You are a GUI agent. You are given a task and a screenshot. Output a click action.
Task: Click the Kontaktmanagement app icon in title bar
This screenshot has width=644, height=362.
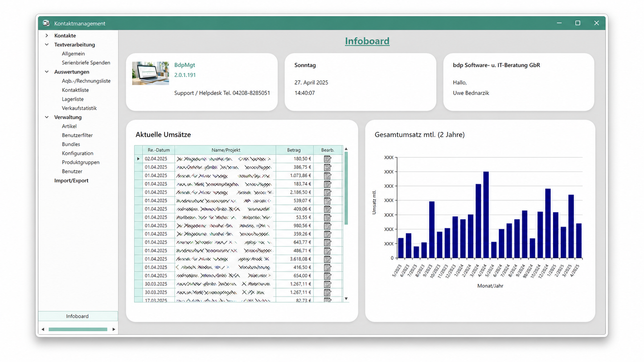tap(46, 23)
